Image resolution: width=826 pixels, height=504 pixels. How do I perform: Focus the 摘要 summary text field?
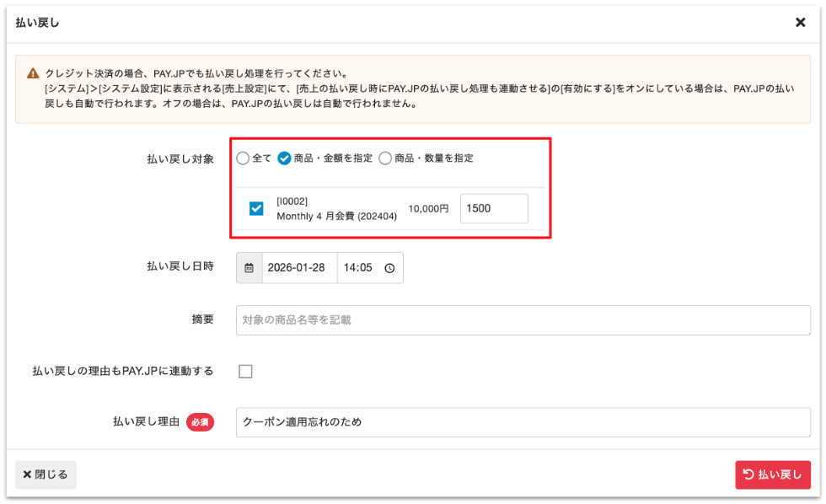pyautogui.click(x=523, y=320)
